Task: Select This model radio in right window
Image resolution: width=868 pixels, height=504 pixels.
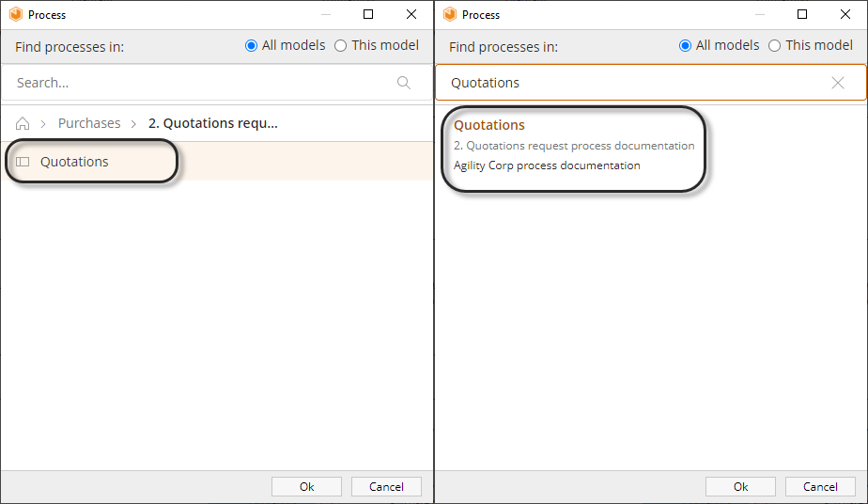Action: pos(774,45)
